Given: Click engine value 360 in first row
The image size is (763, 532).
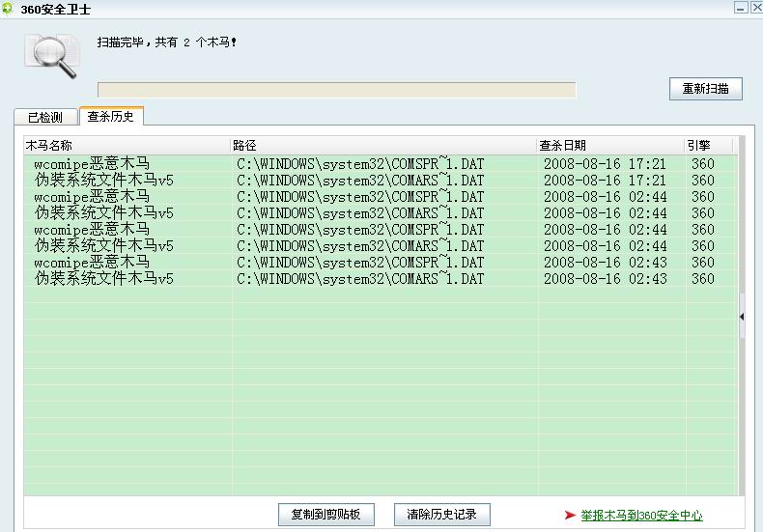Looking at the screenshot, I should pyautogui.click(x=703, y=164).
